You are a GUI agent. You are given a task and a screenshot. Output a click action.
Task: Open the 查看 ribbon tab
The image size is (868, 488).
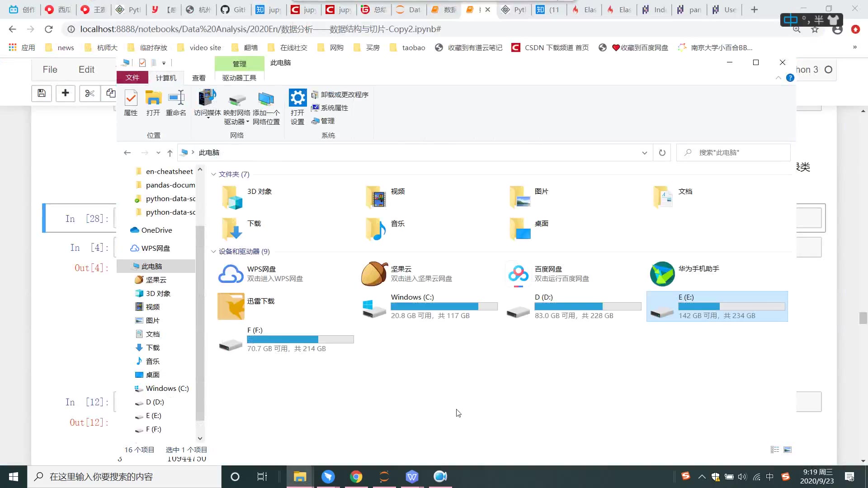(198, 78)
